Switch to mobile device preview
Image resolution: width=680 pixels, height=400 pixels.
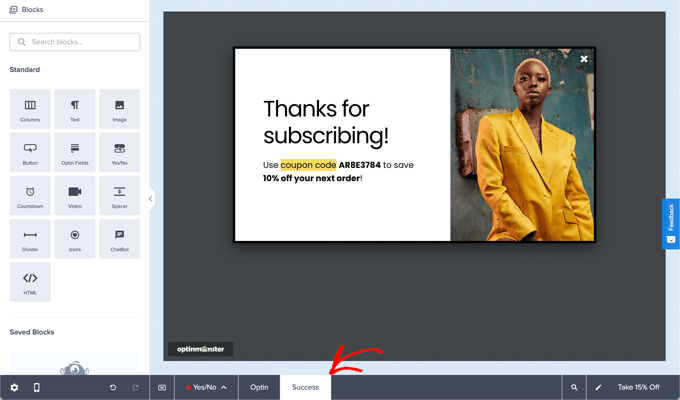tap(37, 387)
